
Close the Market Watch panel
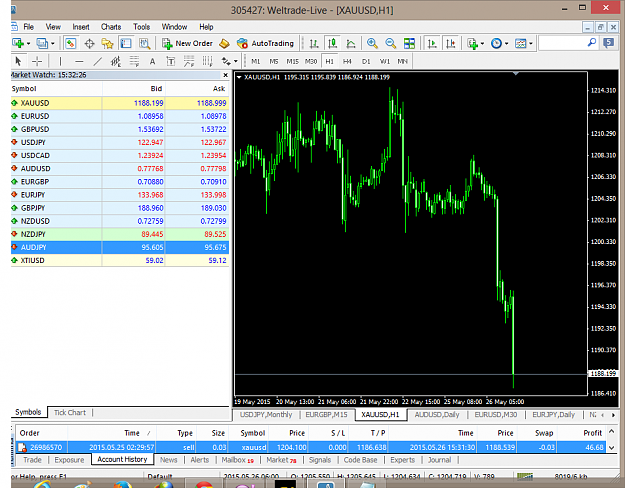226,75
